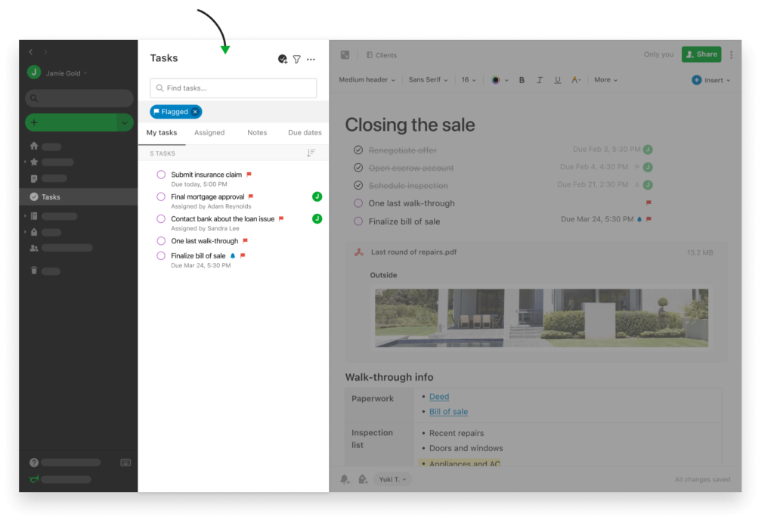This screenshot has width=774, height=532.
Task: Switch to the Due dates tab
Action: point(304,132)
